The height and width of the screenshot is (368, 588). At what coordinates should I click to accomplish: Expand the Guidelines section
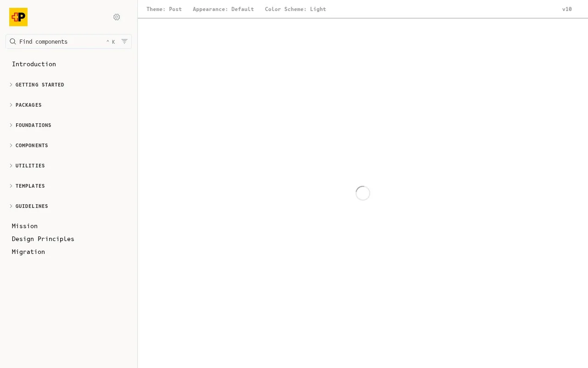coord(29,206)
